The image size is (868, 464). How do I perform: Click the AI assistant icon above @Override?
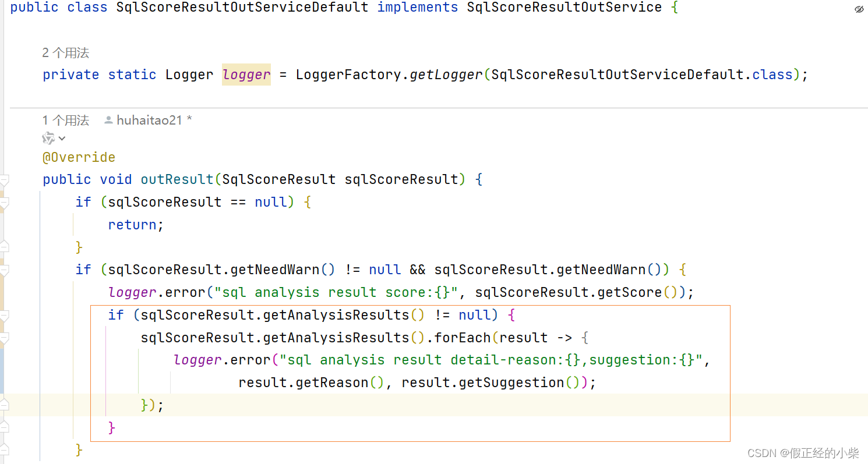(x=48, y=139)
